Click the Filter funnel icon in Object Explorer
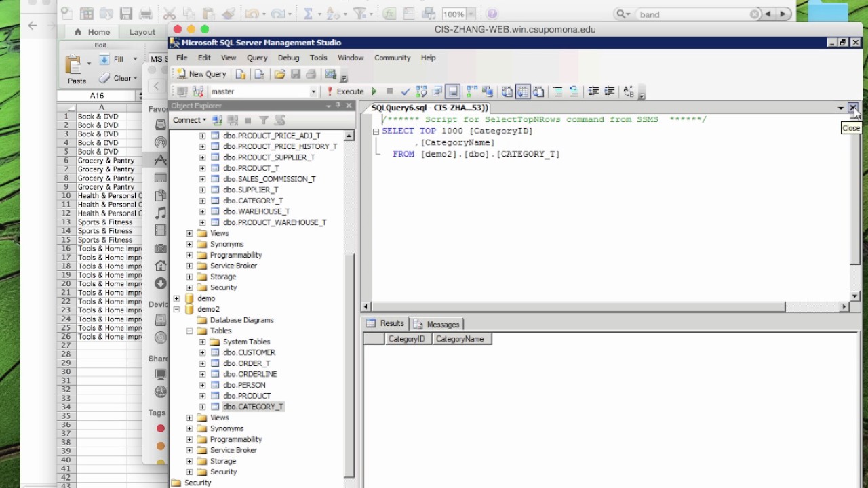 pyautogui.click(x=264, y=120)
